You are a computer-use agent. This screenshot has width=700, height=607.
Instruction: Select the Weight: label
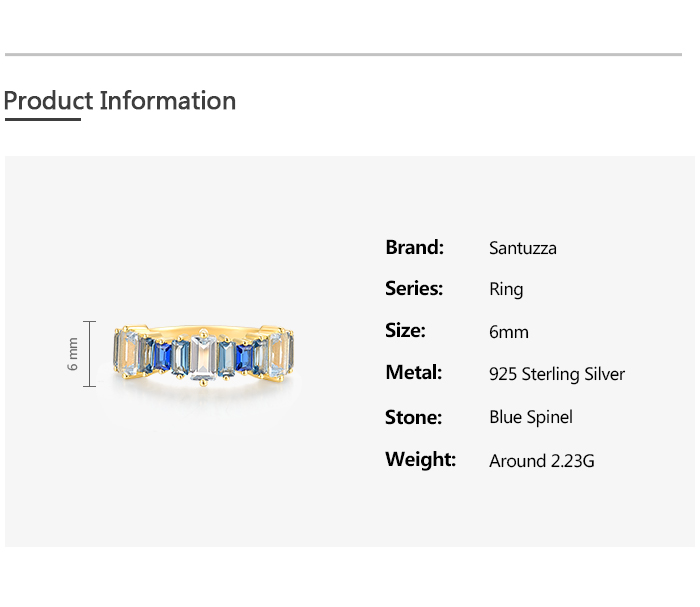point(420,460)
